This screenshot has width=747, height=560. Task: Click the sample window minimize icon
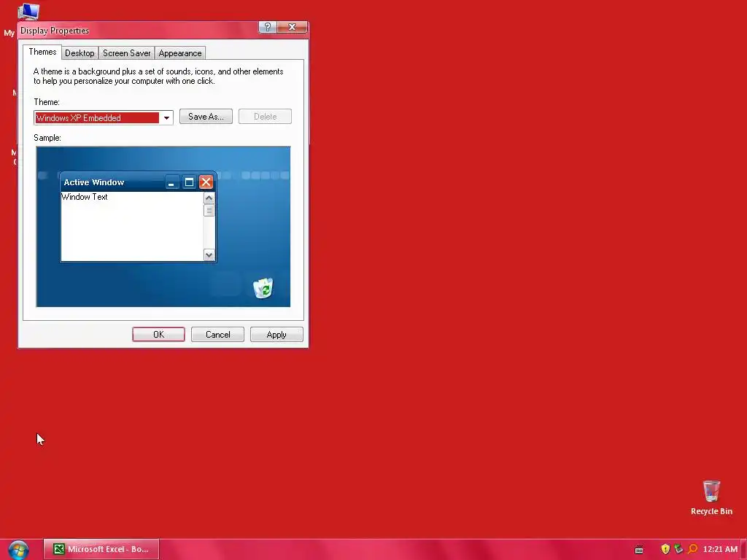click(x=172, y=182)
